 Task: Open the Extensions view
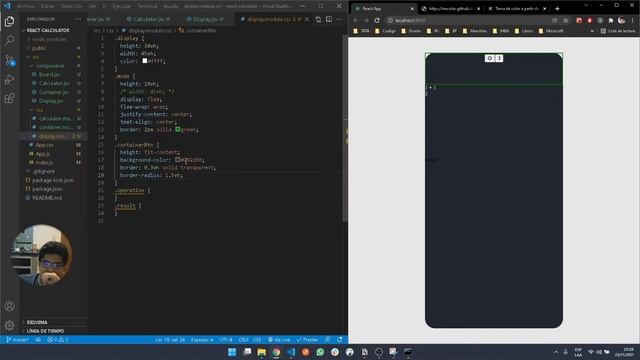[9, 98]
